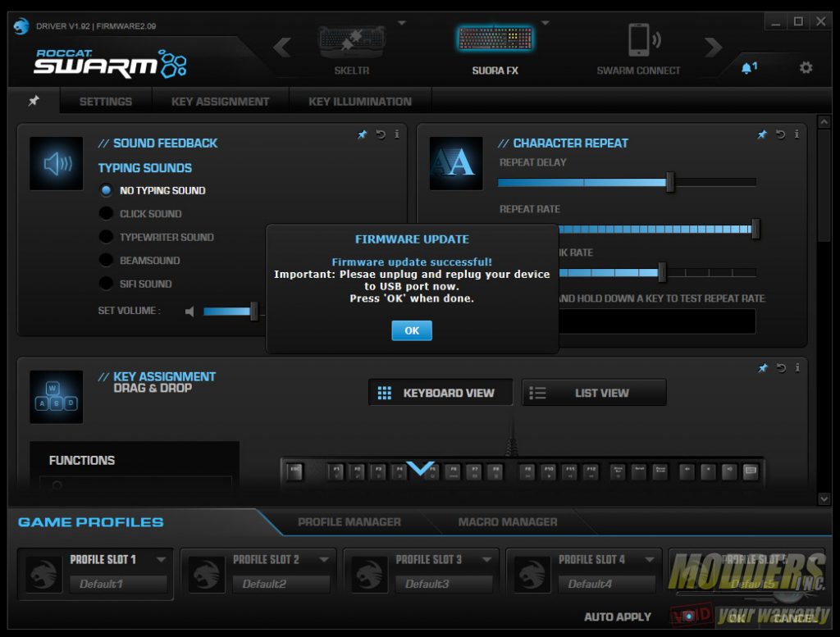Select the Beamsound option

tap(106, 260)
